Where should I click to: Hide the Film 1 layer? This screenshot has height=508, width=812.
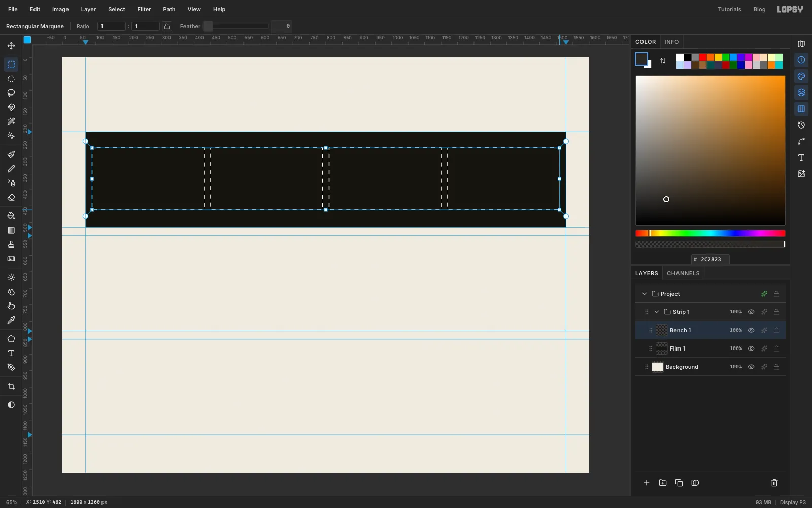coord(751,348)
